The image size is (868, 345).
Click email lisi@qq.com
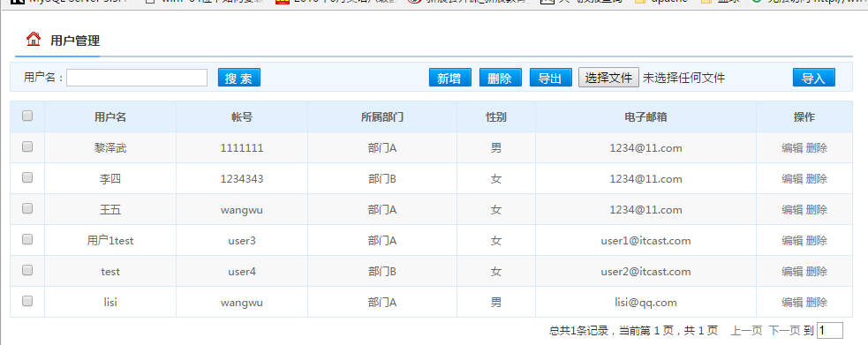pos(645,303)
